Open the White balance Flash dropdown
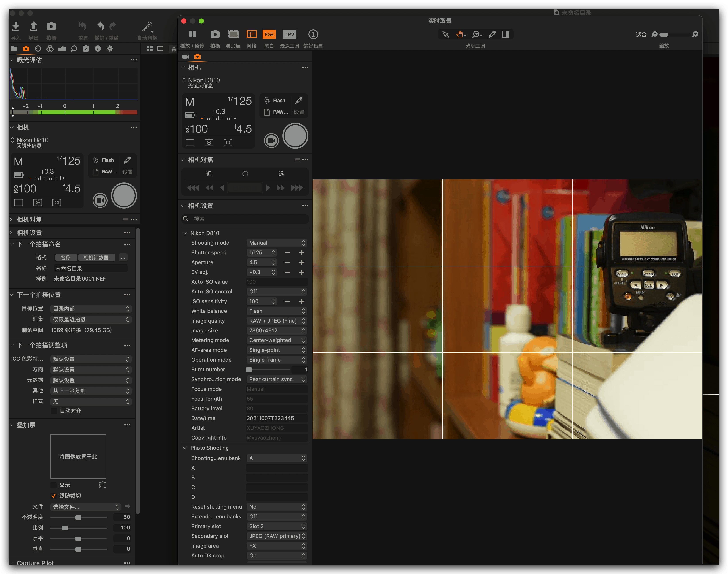The width and height of the screenshot is (728, 574). (x=277, y=311)
